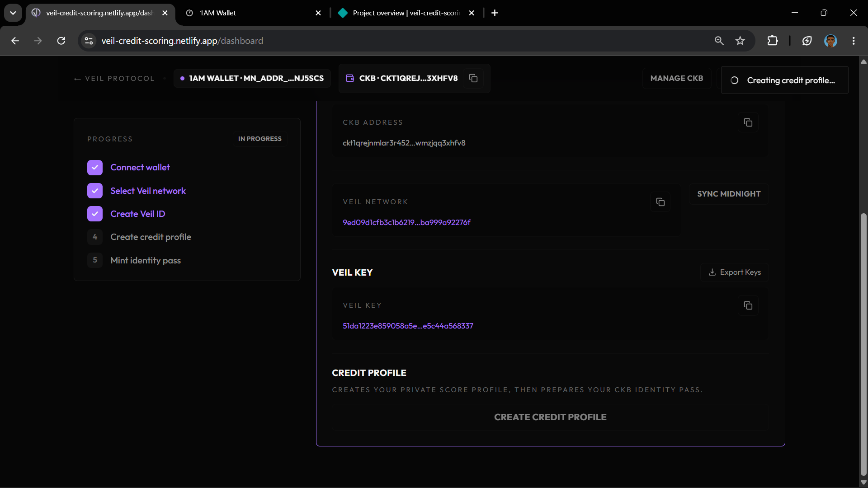Go back to the previous page
The height and width of the screenshot is (488, 868).
(15, 41)
